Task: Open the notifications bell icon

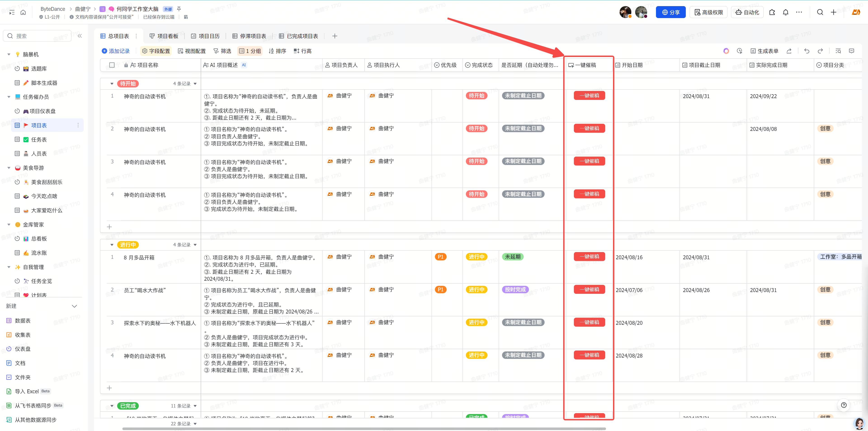Action: point(785,12)
